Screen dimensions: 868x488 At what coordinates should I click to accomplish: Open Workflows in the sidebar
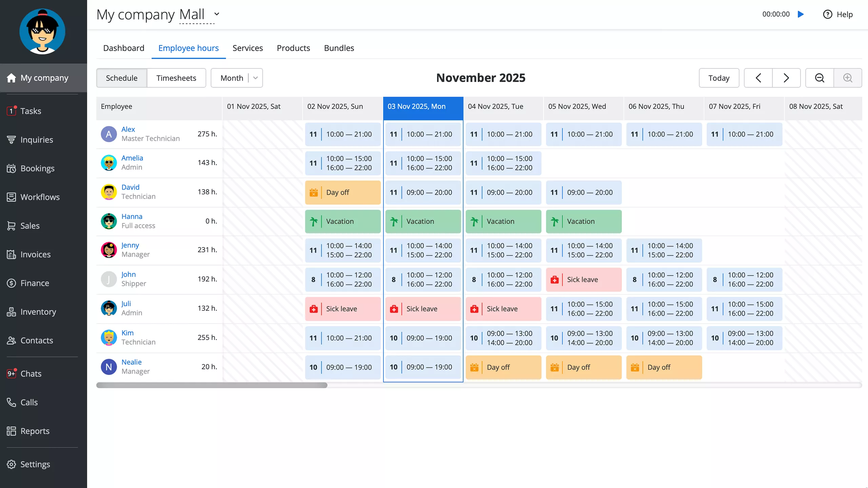[x=40, y=197]
